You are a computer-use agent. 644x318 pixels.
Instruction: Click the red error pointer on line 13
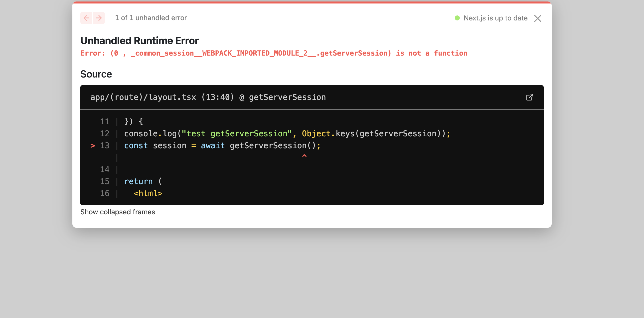(93, 146)
